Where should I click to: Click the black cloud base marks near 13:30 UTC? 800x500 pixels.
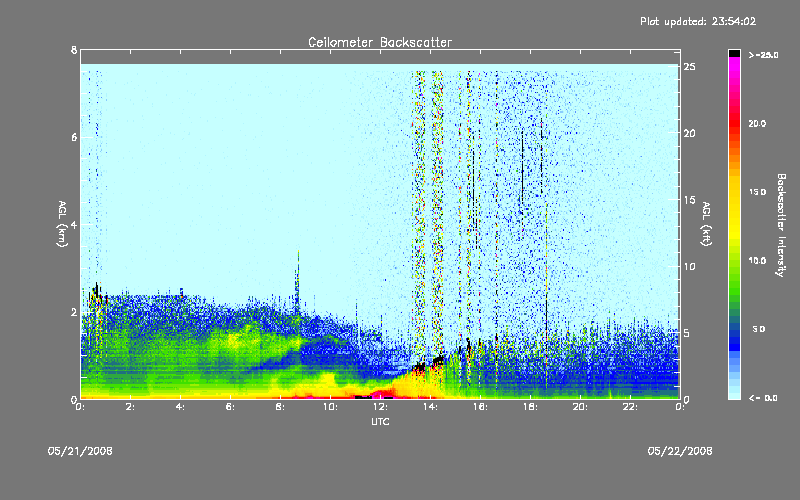coord(419,366)
